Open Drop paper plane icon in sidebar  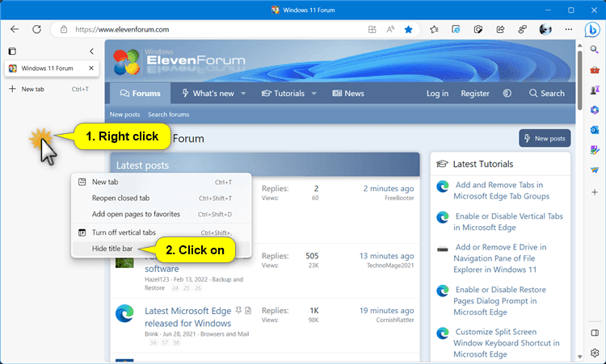click(595, 170)
